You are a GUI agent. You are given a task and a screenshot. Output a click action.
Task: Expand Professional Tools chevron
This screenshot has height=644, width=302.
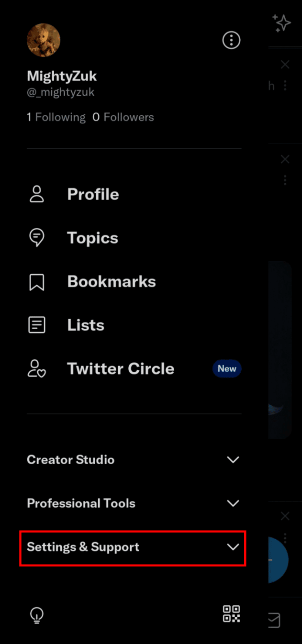(x=233, y=503)
